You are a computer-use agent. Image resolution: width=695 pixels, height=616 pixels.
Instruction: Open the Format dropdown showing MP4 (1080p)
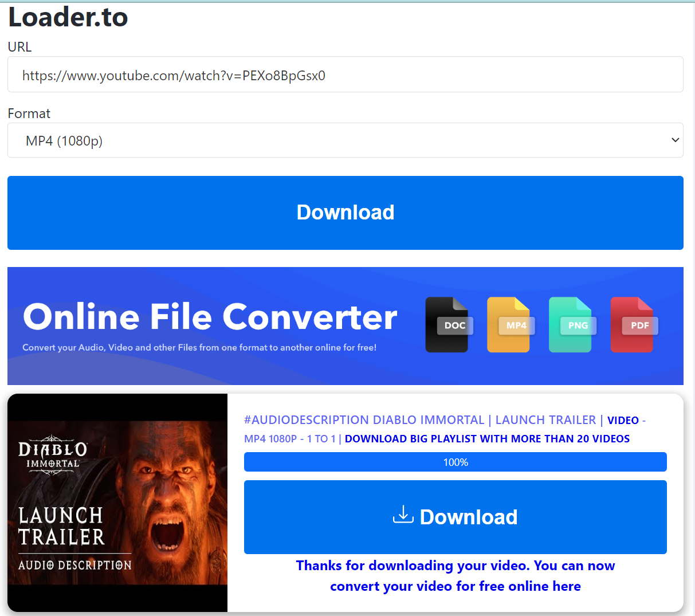[x=345, y=140]
